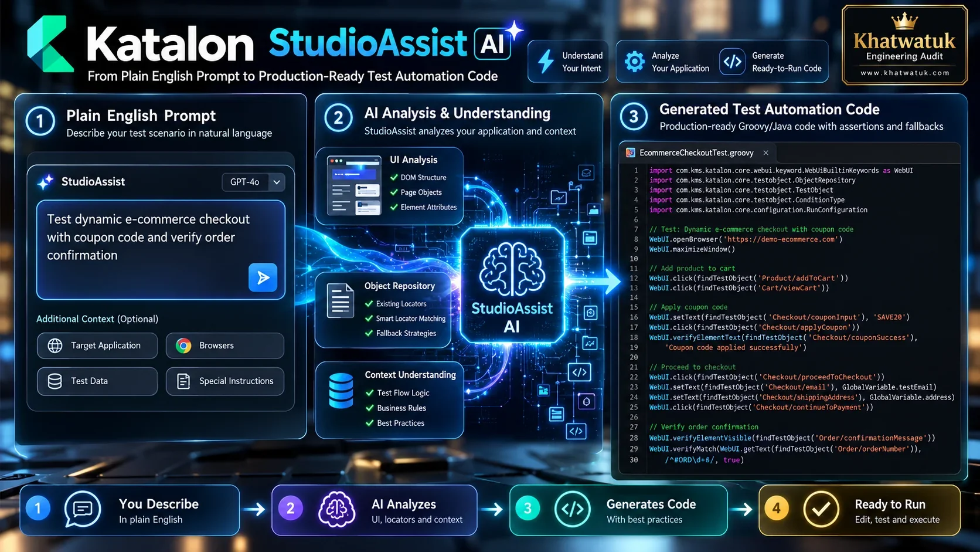Click inside the prompt text box
Screen dimensions: 980x552
pos(161,250)
